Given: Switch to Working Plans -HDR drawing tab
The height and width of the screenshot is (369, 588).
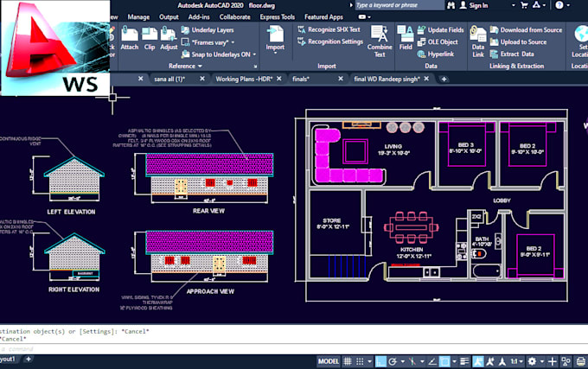Looking at the screenshot, I should tap(244, 79).
